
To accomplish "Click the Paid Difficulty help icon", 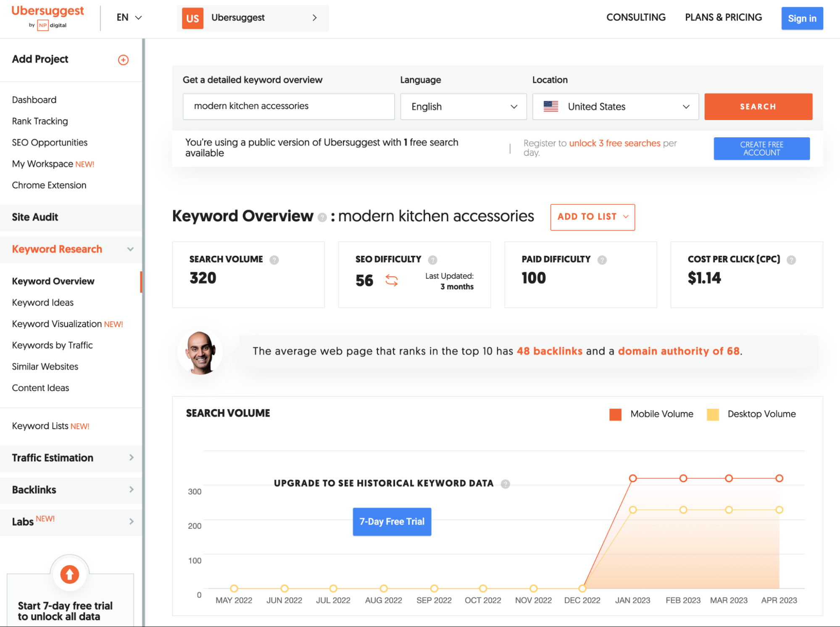I will pos(602,260).
